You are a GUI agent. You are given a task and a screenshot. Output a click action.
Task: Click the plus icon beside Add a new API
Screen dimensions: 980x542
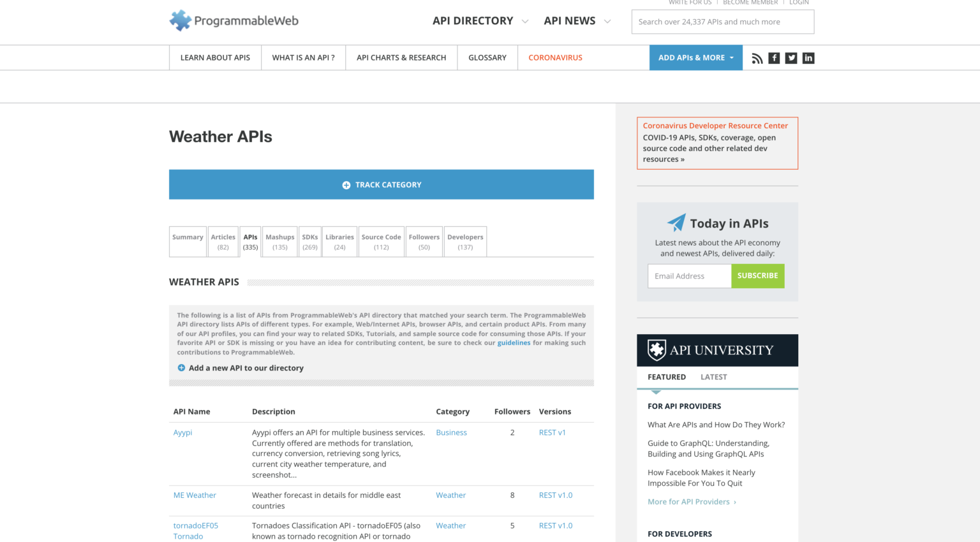click(x=181, y=368)
